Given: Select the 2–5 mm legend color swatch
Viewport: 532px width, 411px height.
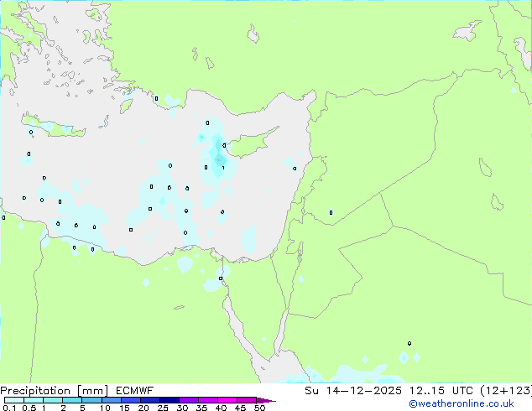Looking at the screenshot, I should point(72,400).
